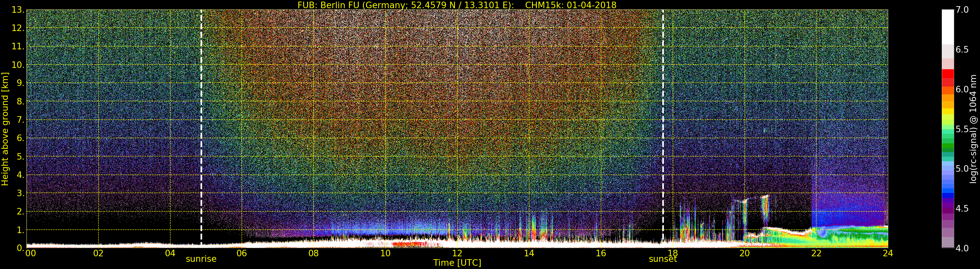Click the time axis tick '04'

(x=170, y=253)
